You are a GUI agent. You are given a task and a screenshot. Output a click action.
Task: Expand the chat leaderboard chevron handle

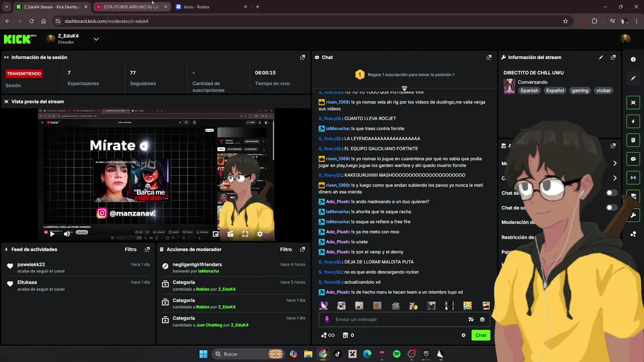[x=404, y=88]
